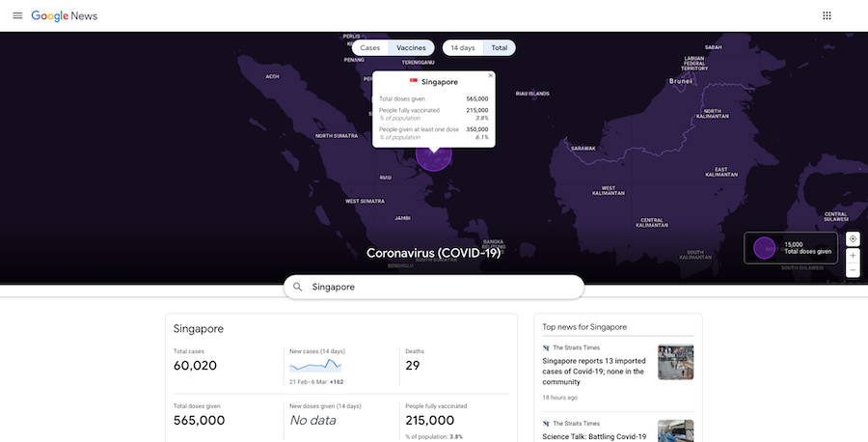Click the Central Kalimantan map label
Screen dimensions: 868x442
(x=652, y=223)
